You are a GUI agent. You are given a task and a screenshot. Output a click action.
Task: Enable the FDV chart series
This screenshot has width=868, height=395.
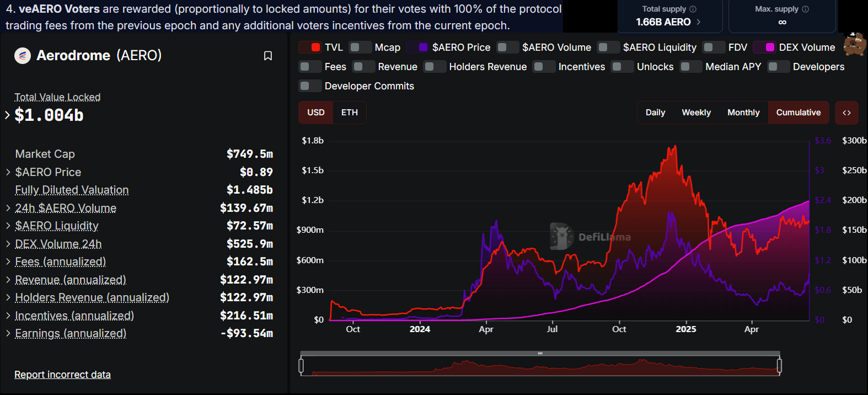tap(714, 47)
